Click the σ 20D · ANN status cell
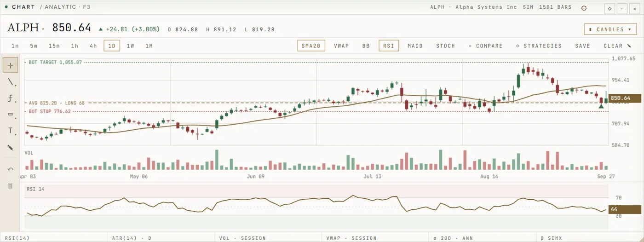This screenshot has width=644, height=242. [x=483, y=238]
